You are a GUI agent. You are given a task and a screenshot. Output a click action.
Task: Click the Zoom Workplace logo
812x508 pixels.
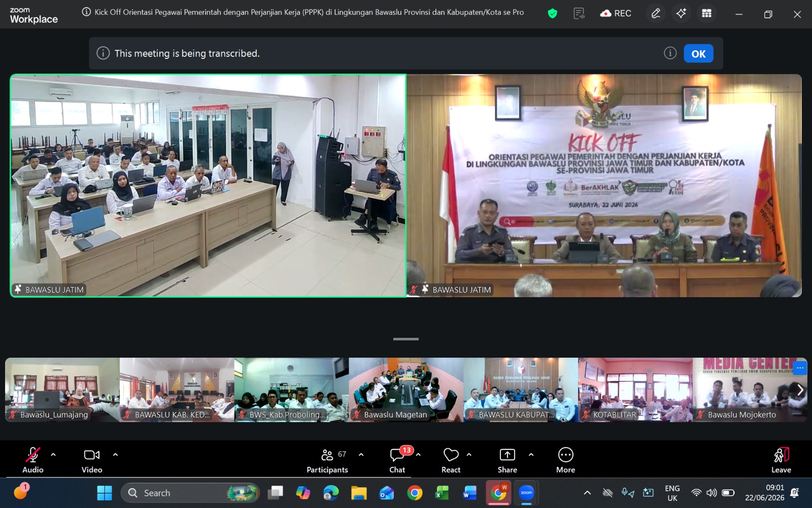33,16
